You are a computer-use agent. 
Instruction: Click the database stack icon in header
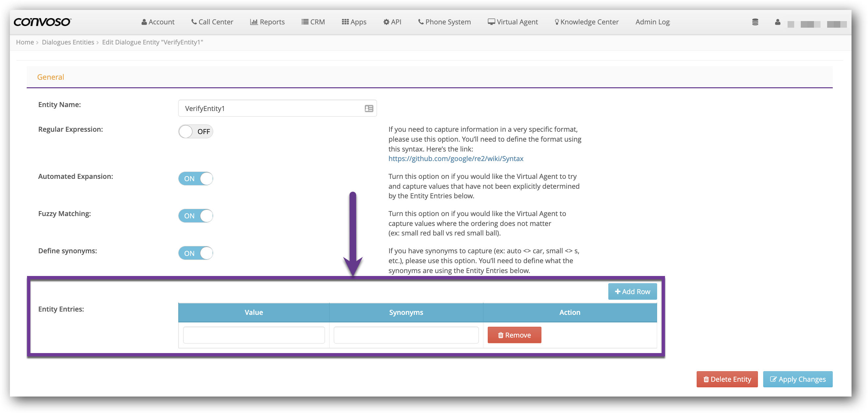(755, 22)
